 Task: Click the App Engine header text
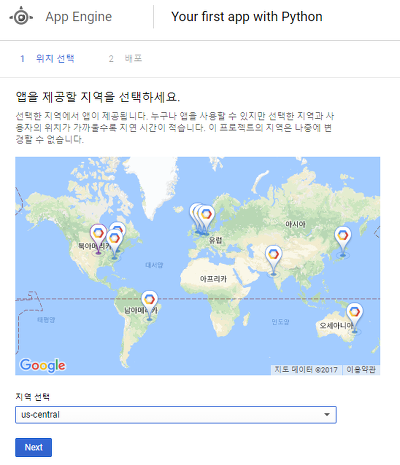79,17
